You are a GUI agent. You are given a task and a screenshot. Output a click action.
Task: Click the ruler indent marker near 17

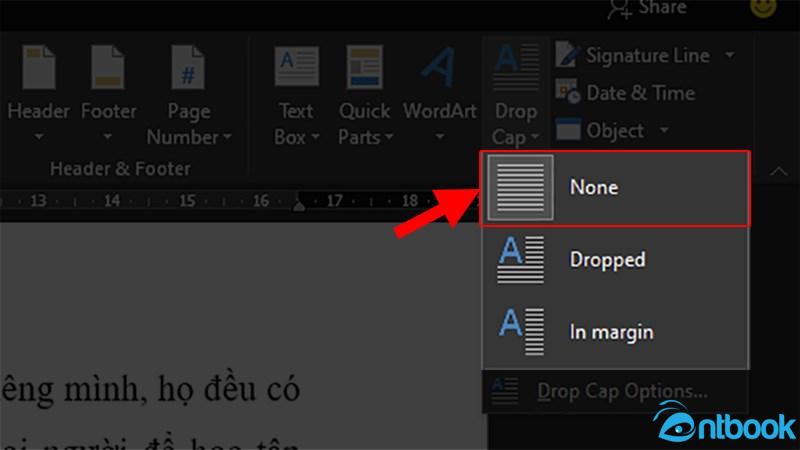pos(299,204)
